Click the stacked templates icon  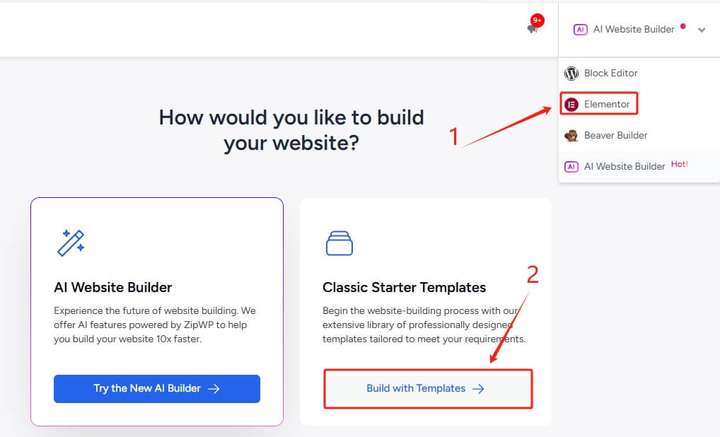(339, 243)
